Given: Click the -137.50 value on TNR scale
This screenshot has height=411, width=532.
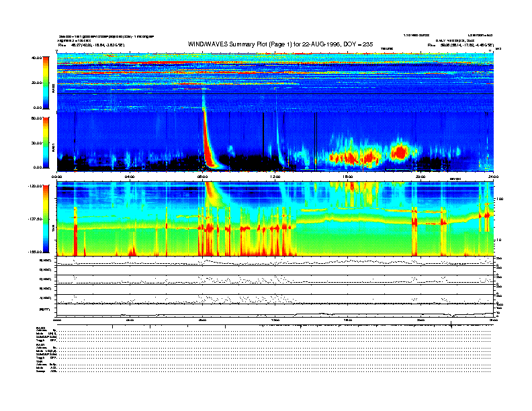Looking at the screenshot, I should [36, 219].
